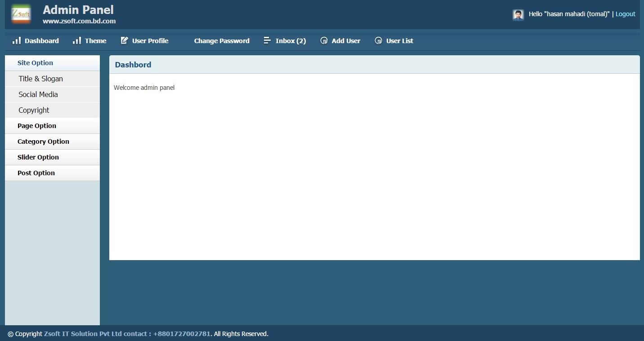Screen dimensions: 644x341
Task: Click the Zsoft logo in the header
Action: [21, 14]
